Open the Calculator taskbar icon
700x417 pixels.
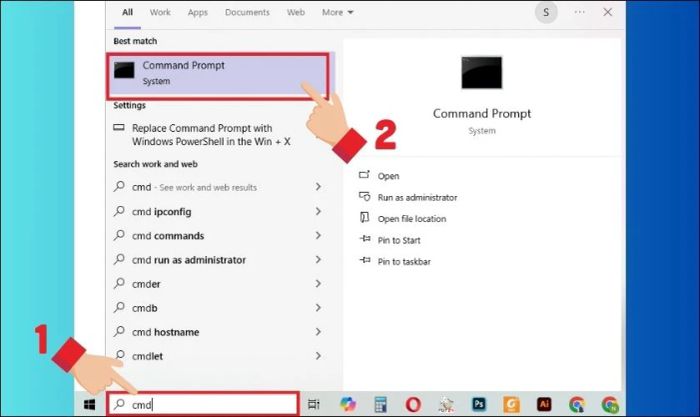click(x=380, y=404)
